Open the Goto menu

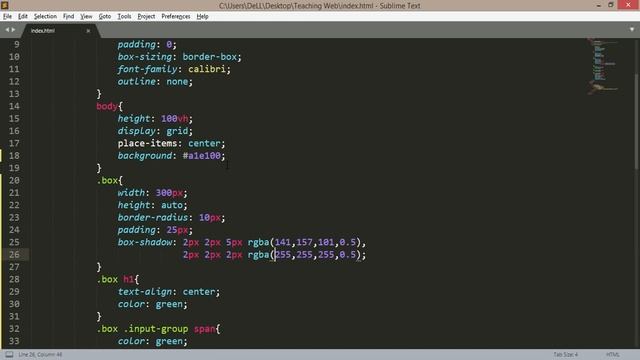(x=104, y=16)
